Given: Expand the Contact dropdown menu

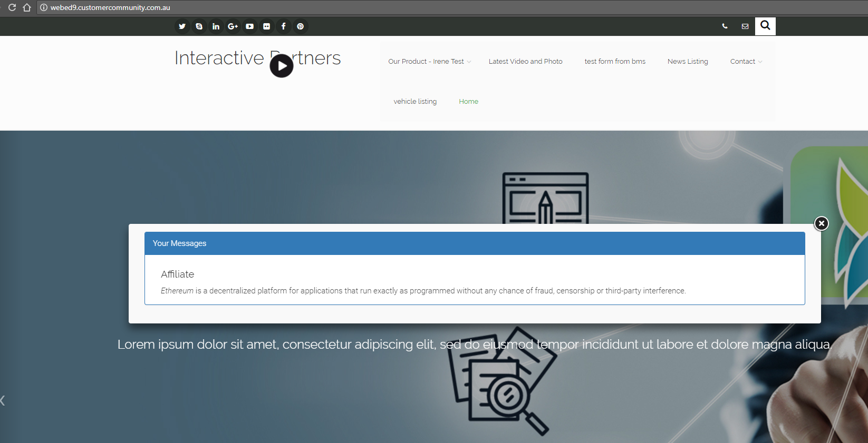Looking at the screenshot, I should (746, 62).
